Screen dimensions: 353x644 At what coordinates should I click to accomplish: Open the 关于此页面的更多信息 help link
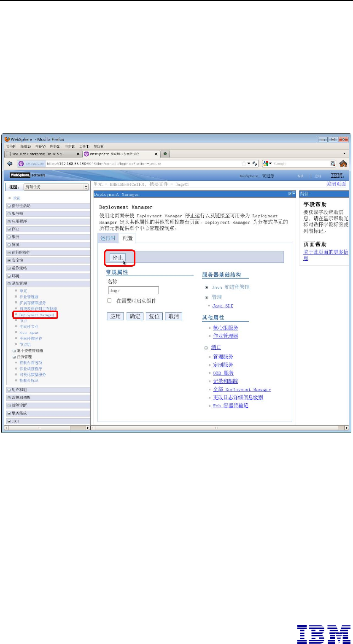coord(326,255)
